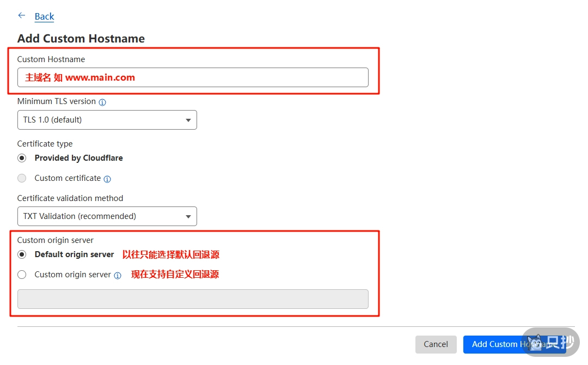Viewport: 588px width, 365px height.
Task: Click info icon beside Custom origin server option
Action: click(118, 275)
